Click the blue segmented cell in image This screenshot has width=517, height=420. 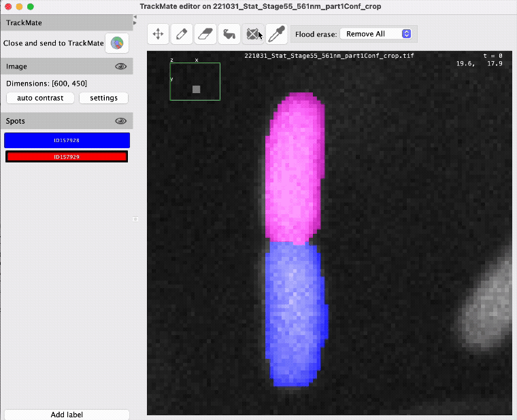click(x=294, y=313)
